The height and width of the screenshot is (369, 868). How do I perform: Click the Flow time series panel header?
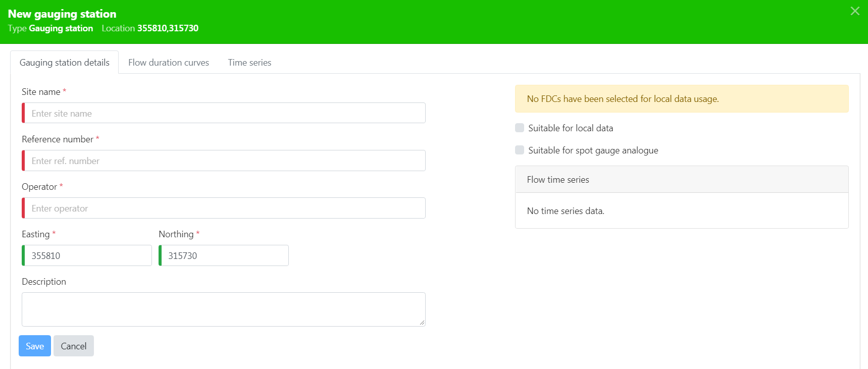pyautogui.click(x=681, y=180)
